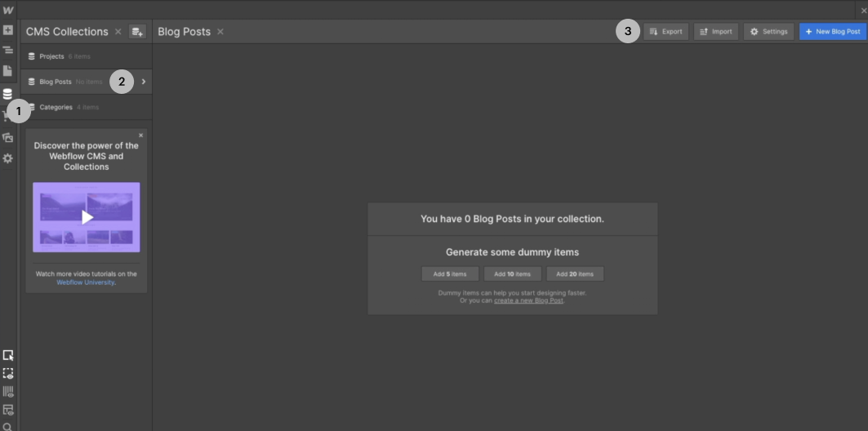Click the 'CMS Collections' panel title
This screenshot has height=431, width=868.
pos(67,32)
